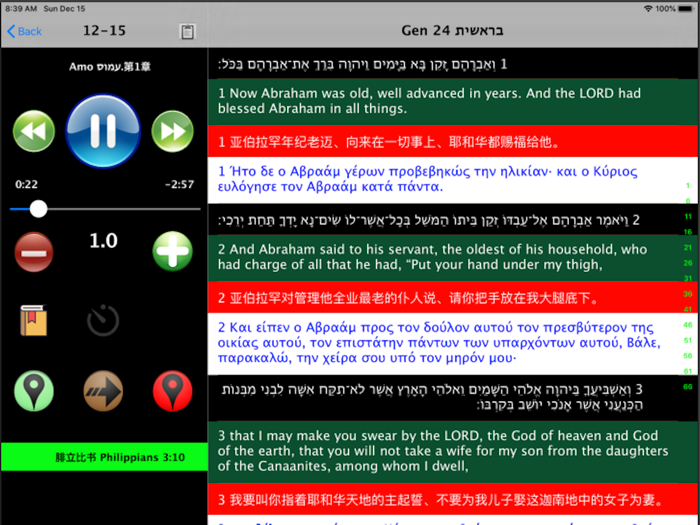Open the Philippians 3:10 green bar
This screenshot has width=700, height=525.
(x=104, y=457)
